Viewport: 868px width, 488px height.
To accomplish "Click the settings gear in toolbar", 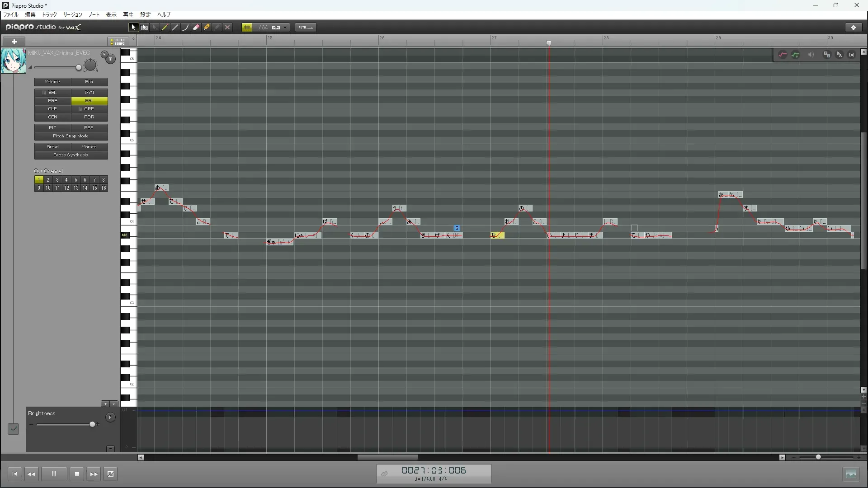I will coord(854,28).
